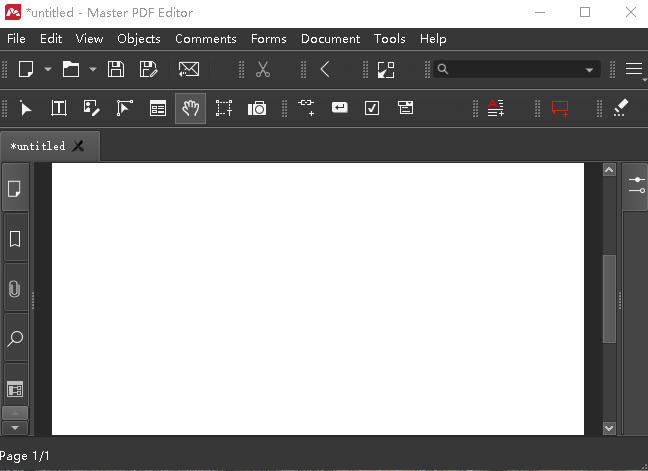Click the fit page zoom icon
The image size is (648, 471).
[x=386, y=69]
